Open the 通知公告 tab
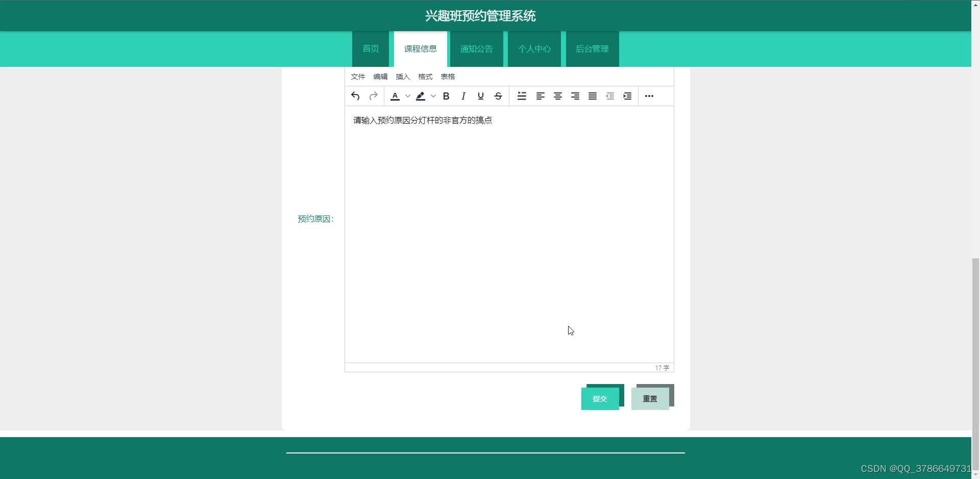980x479 pixels. tap(476, 49)
